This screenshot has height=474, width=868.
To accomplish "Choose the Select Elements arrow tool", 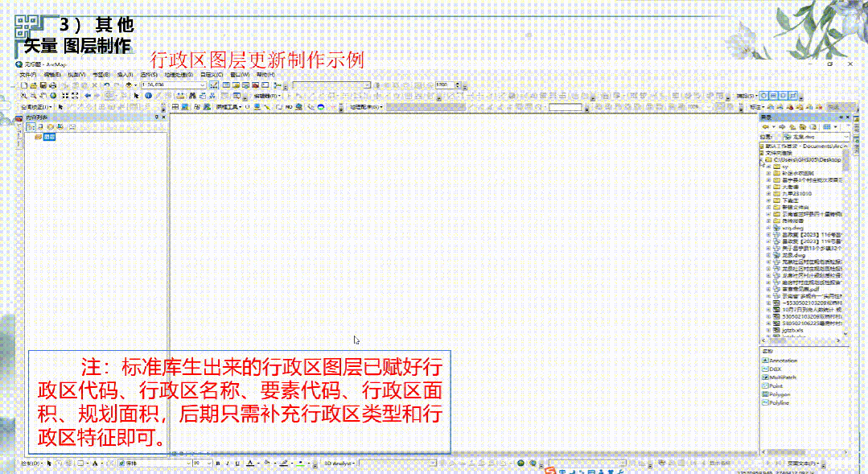I will pyautogui.click(x=136, y=96).
